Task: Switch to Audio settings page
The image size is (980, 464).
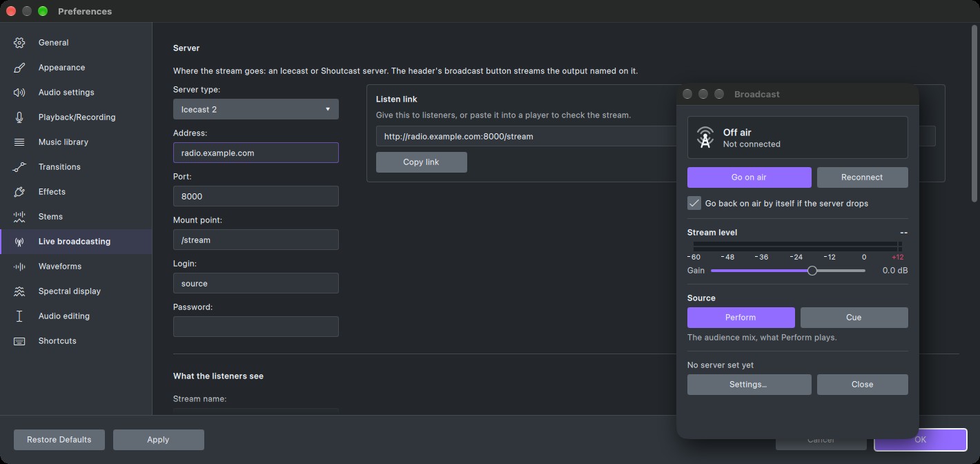Action: tap(76, 93)
